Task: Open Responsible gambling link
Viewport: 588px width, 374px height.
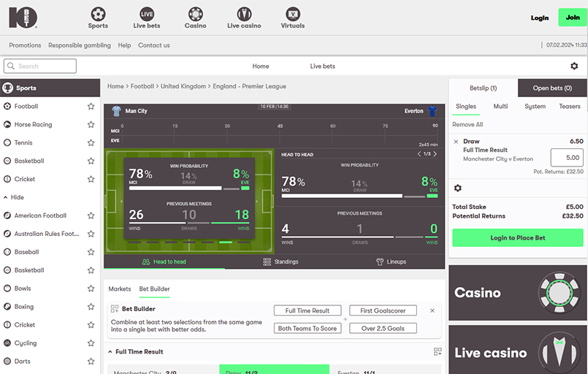Action: [80, 45]
